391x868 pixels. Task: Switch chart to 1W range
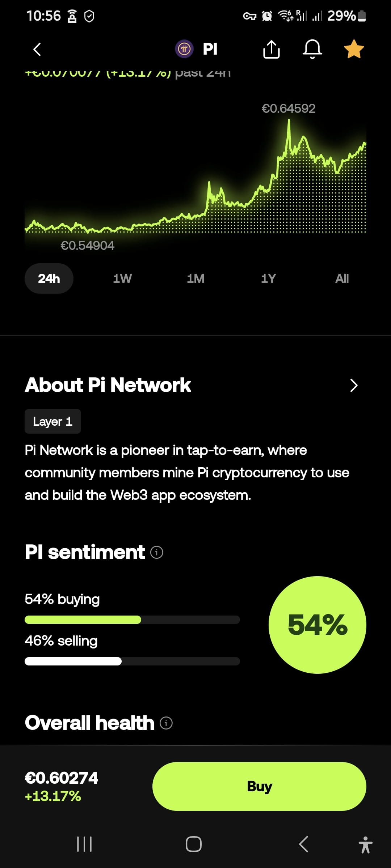tap(122, 278)
